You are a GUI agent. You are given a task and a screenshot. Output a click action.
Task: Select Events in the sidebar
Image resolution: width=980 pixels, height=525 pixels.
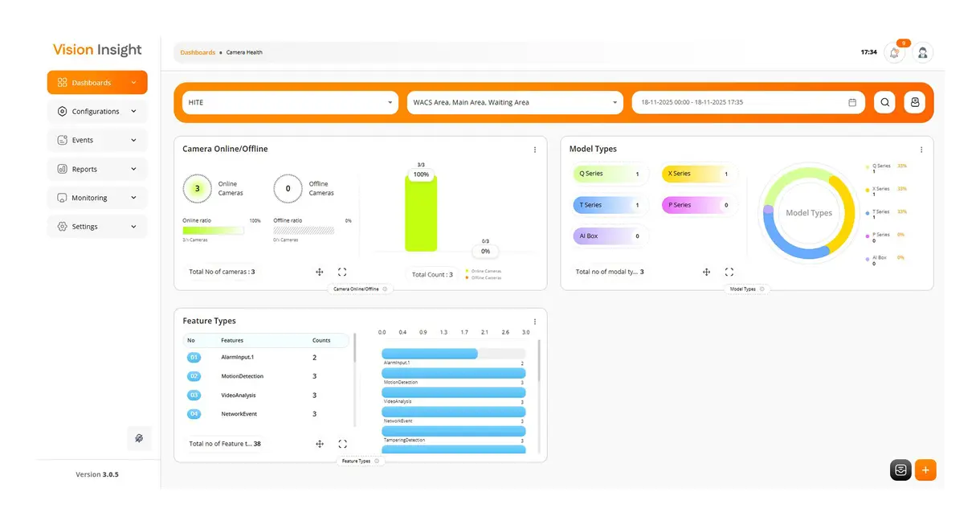[97, 140]
